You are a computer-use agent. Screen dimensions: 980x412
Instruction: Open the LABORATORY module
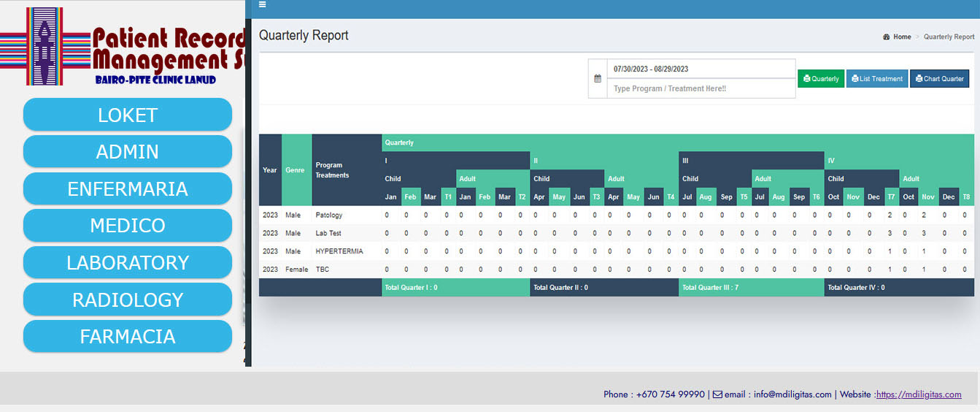128,262
